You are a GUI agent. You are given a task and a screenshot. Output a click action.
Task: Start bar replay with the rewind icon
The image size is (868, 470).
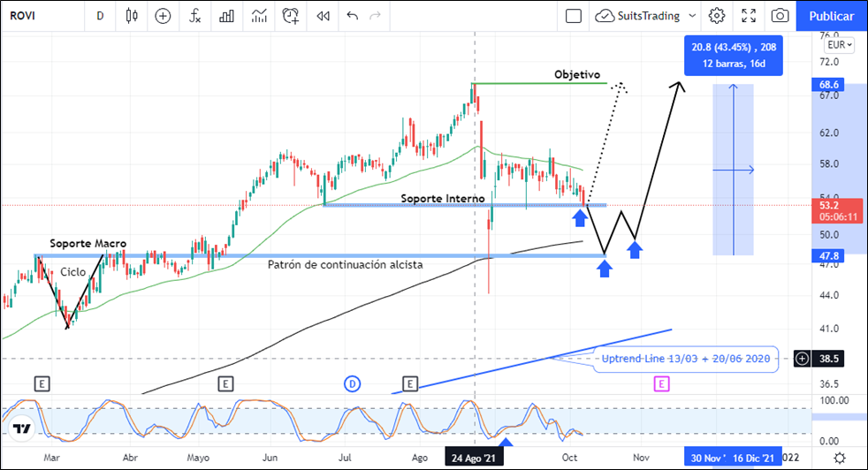[x=324, y=16]
